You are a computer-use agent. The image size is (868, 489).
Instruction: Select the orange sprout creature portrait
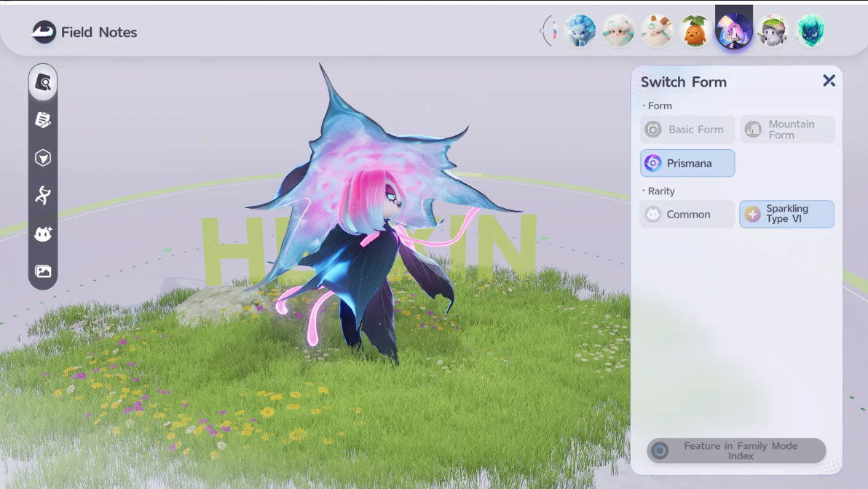point(695,31)
